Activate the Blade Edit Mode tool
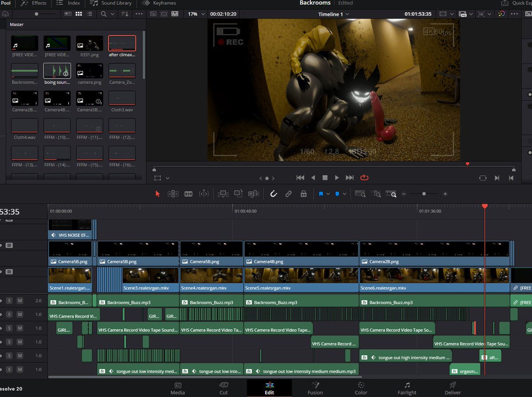532x397 pixels. click(188, 194)
